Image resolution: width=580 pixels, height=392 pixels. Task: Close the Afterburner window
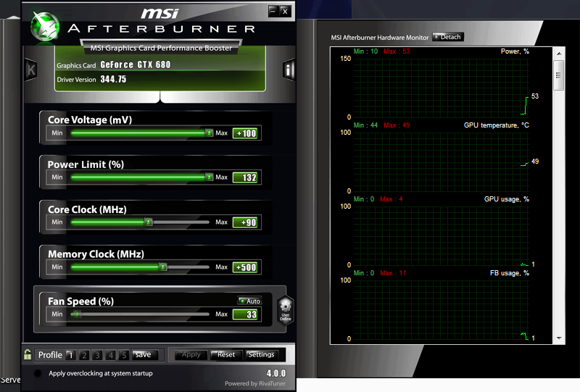[x=285, y=11]
